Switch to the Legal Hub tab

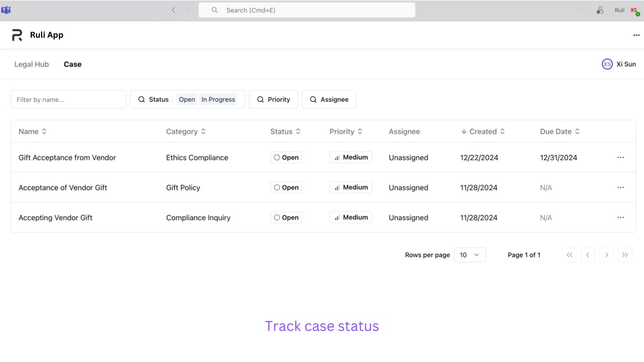pyautogui.click(x=32, y=64)
